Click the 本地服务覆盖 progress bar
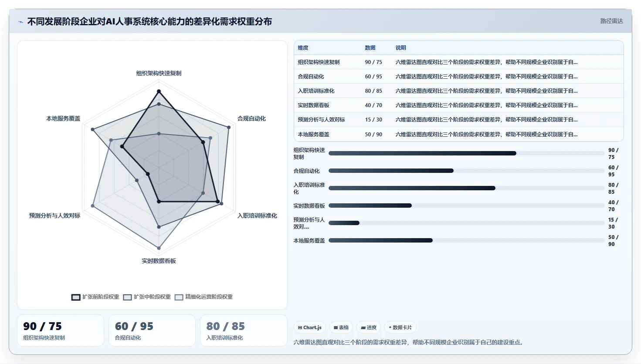641x364 pixels. coord(467,240)
